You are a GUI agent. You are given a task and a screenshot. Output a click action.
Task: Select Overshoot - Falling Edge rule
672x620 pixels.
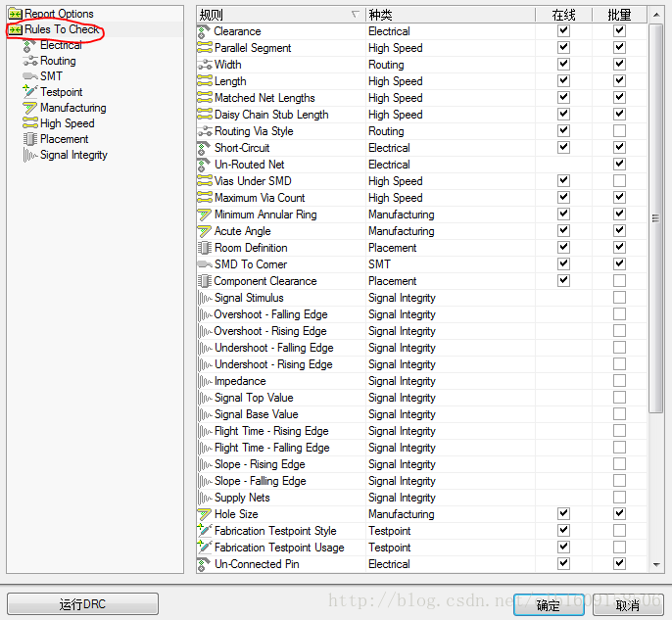click(421, 314)
